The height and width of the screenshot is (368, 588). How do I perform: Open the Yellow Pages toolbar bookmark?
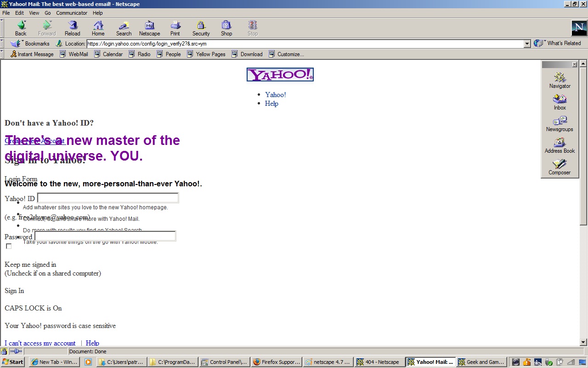(x=206, y=54)
